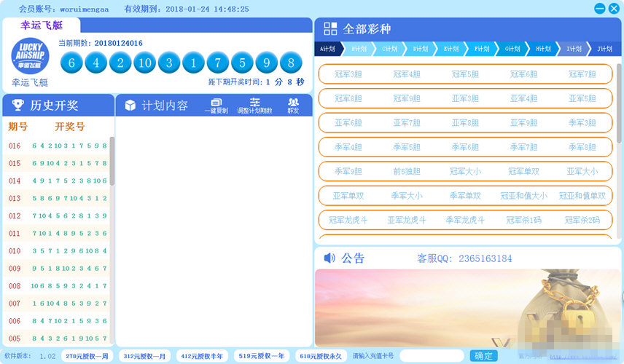The image size is (624, 364).
Task: Select 季军单双 plan
Action: tap(465, 196)
